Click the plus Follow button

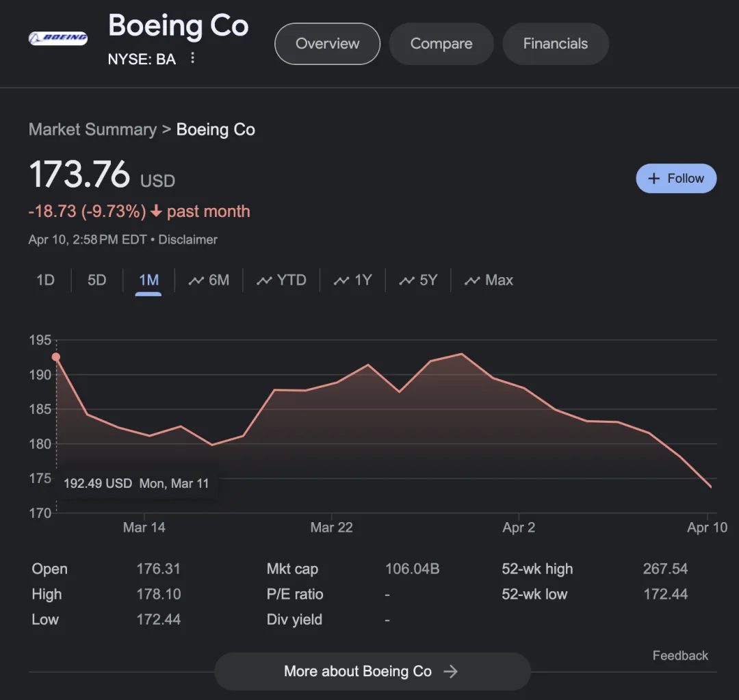pos(676,179)
